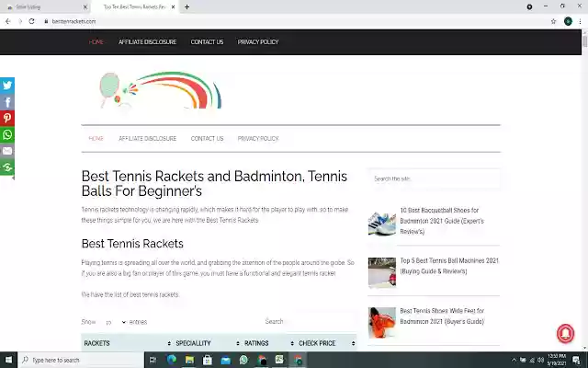
Task: Open Chrome three-dot menu
Action: [580, 21]
